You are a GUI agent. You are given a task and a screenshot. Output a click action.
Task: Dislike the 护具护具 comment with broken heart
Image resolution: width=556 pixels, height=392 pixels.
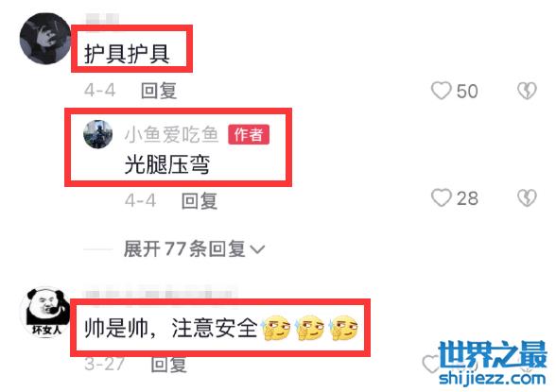527,91
